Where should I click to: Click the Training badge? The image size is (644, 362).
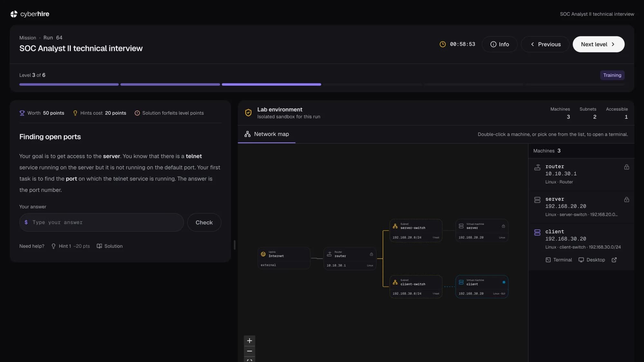pyautogui.click(x=612, y=75)
